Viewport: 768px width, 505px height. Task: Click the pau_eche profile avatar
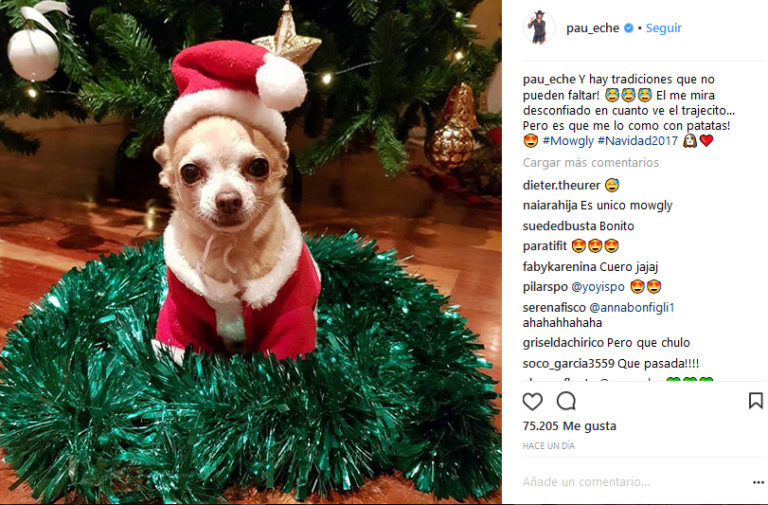tap(539, 27)
